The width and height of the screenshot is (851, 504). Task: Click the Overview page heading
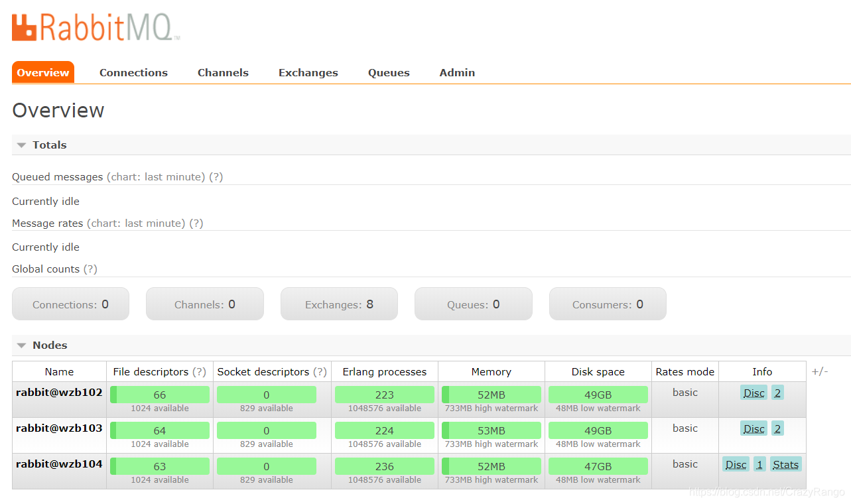click(x=58, y=110)
